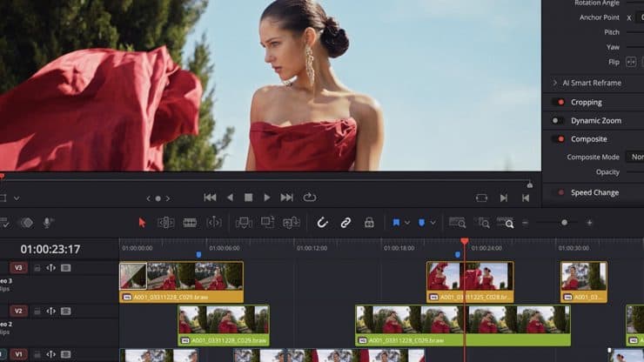
Task: Click the previous arrow of the jog control
Action: pyautogui.click(x=148, y=198)
